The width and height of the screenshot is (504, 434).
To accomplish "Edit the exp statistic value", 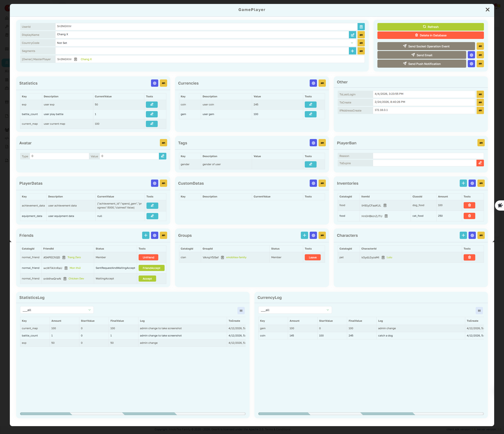I will [152, 104].
